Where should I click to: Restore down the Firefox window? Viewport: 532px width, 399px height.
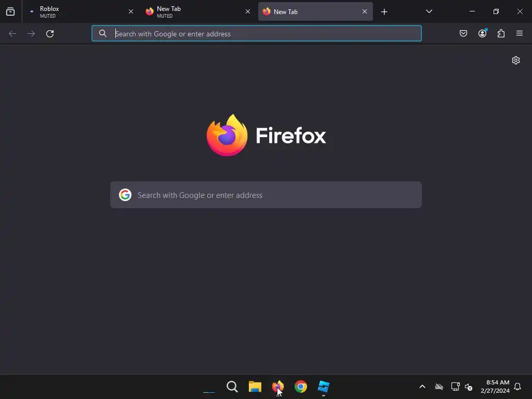pyautogui.click(x=496, y=11)
